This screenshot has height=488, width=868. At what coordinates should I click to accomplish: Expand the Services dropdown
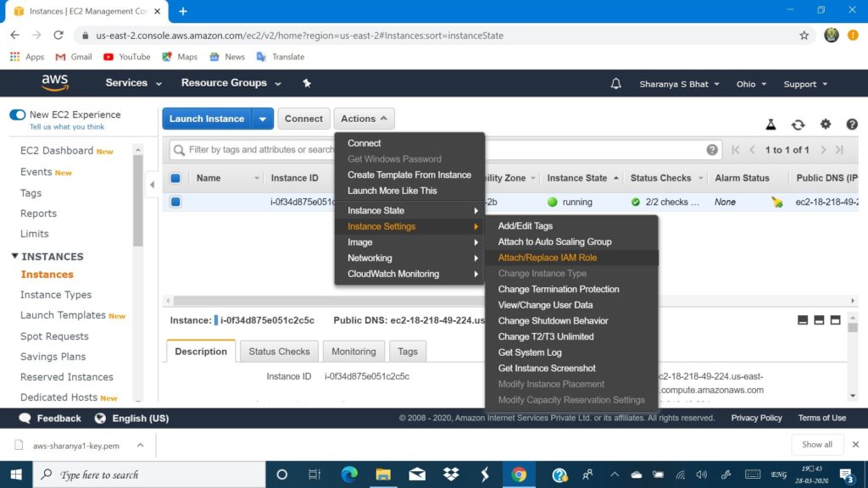(133, 83)
